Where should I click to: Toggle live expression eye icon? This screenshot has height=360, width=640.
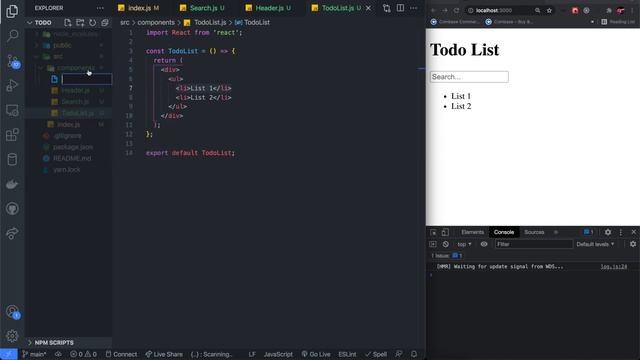coord(484,244)
